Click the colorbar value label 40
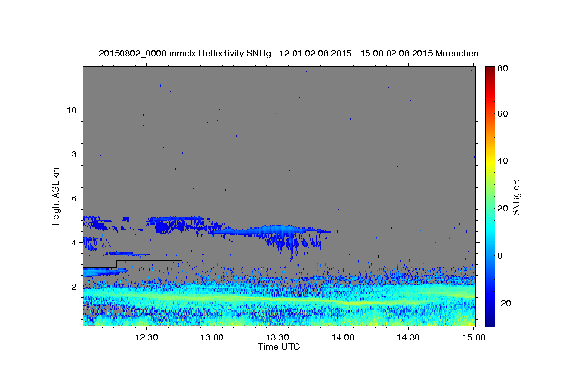This screenshot has width=588, height=392. click(504, 161)
